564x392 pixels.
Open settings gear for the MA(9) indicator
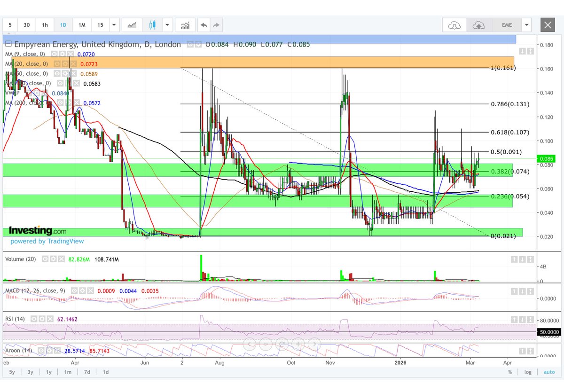pos(63,54)
